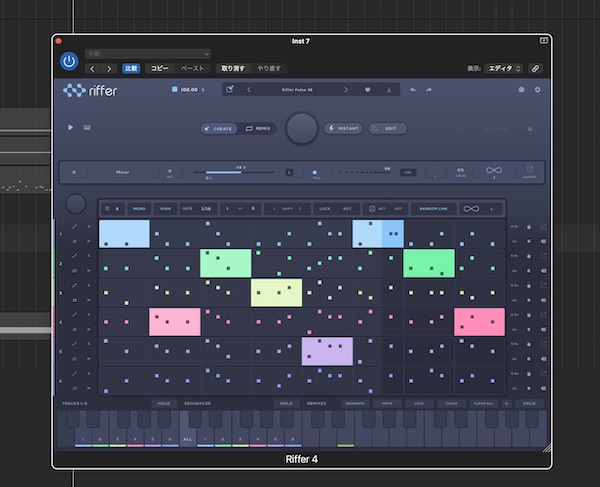The image size is (600, 487).
Task: Save preset with download arrow icon
Action: pyautogui.click(x=389, y=90)
